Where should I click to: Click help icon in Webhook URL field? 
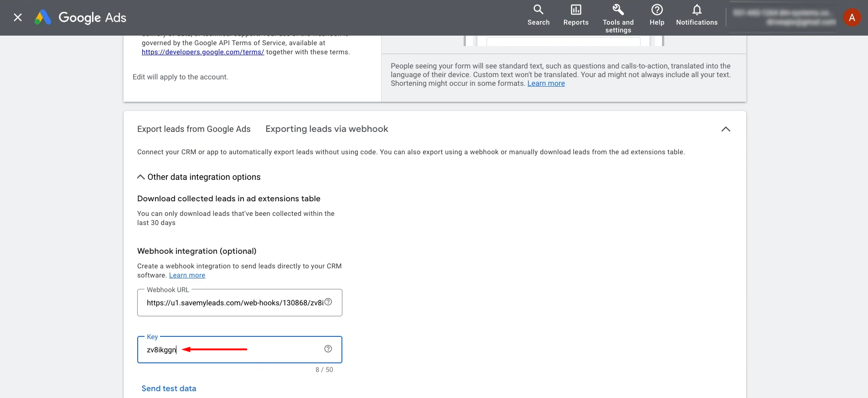point(328,302)
